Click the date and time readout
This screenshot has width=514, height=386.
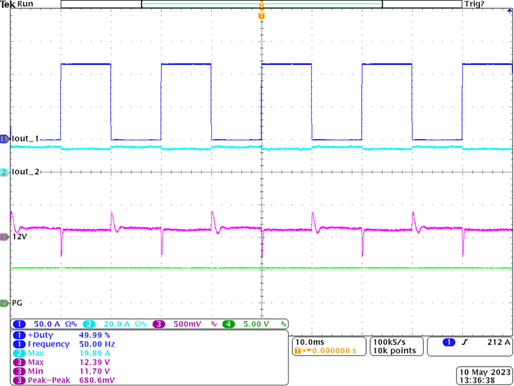(485, 376)
